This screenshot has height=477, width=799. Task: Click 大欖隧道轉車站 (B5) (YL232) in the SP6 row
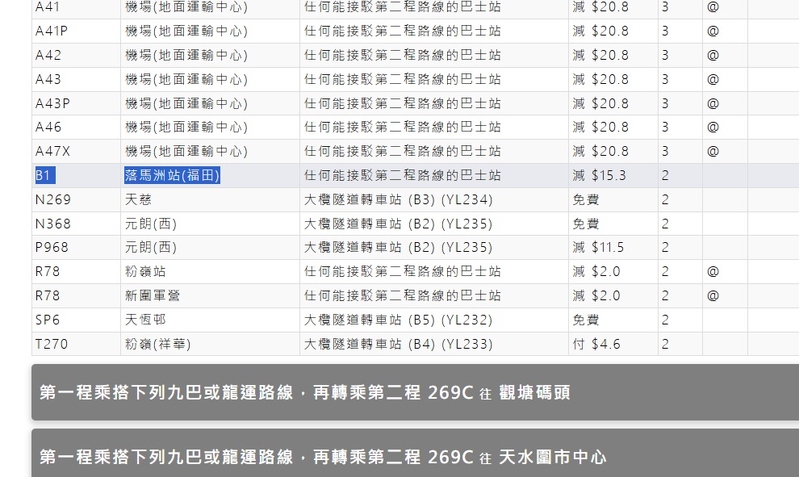tap(398, 319)
